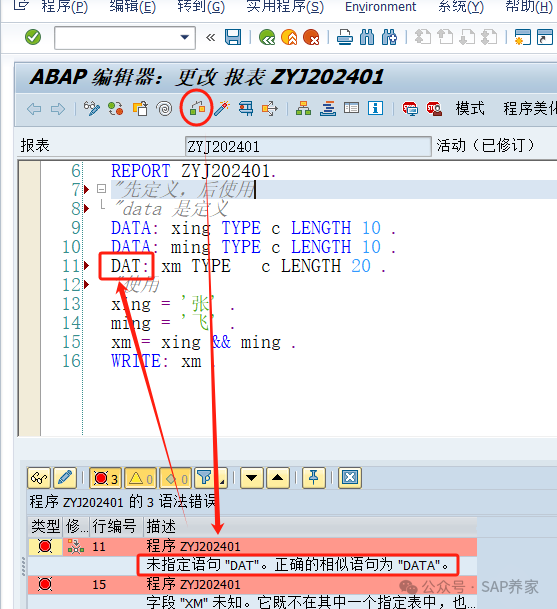Screen dimensions: 557x609
Task: Save the program with floppy disk icon
Action: tap(233, 37)
